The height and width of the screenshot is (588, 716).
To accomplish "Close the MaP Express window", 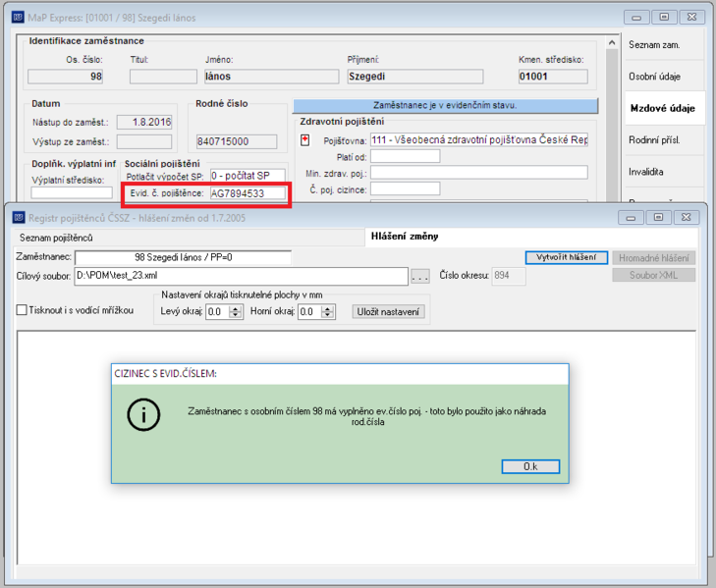I will 691,18.
